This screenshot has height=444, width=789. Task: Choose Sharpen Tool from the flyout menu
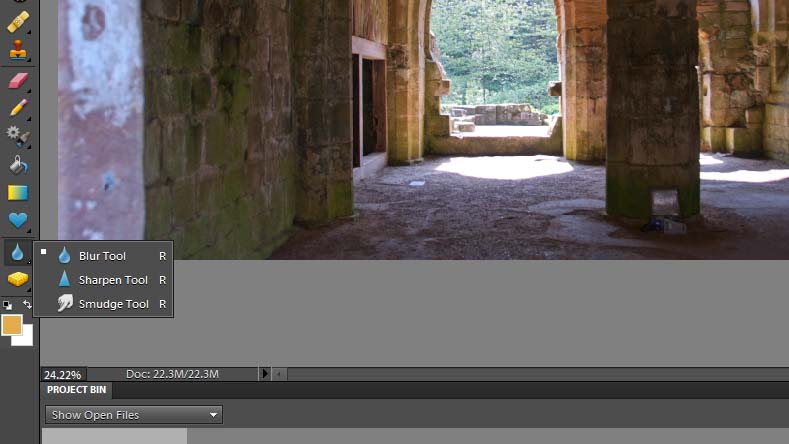pos(112,280)
